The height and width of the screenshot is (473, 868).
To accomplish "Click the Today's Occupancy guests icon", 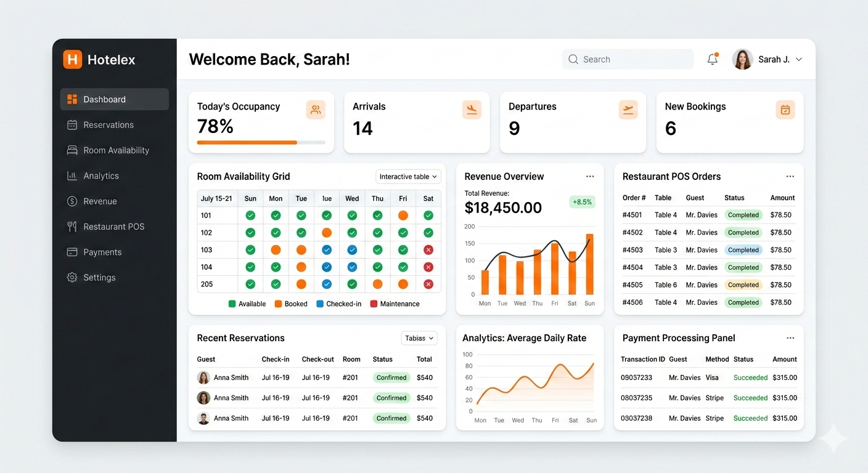I will click(316, 110).
